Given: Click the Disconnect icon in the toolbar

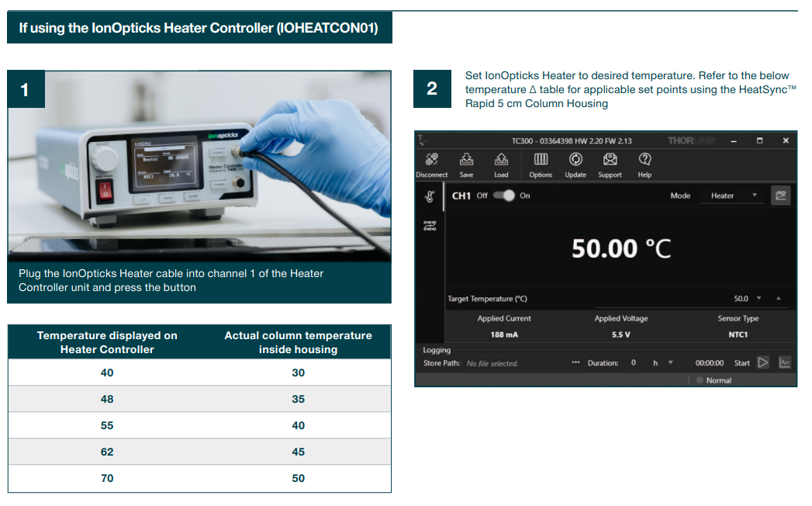Looking at the screenshot, I should pyautogui.click(x=431, y=160).
